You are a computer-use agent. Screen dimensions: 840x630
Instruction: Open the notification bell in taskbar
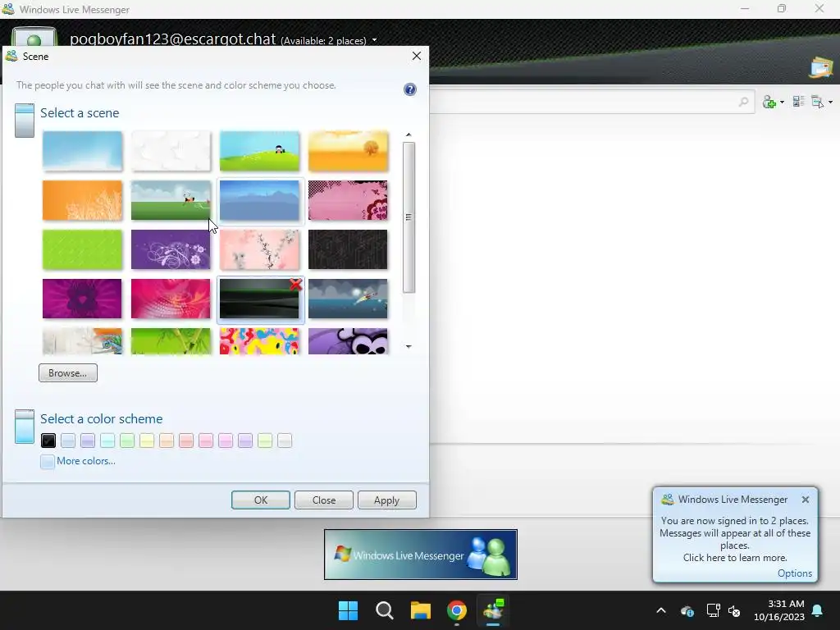click(x=818, y=610)
